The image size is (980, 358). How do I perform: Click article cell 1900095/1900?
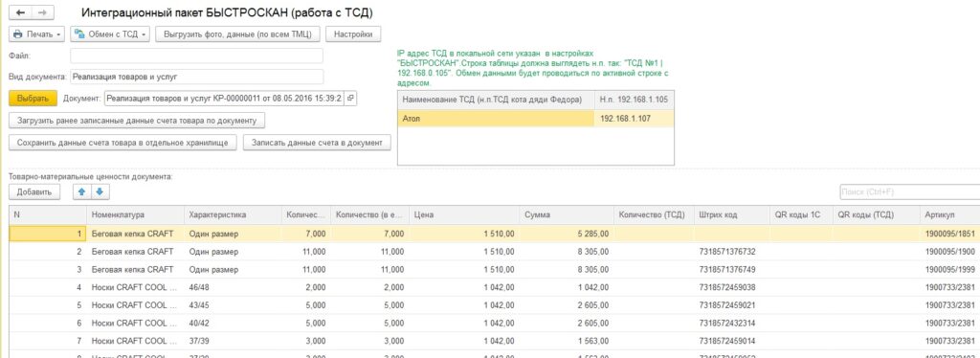point(950,252)
